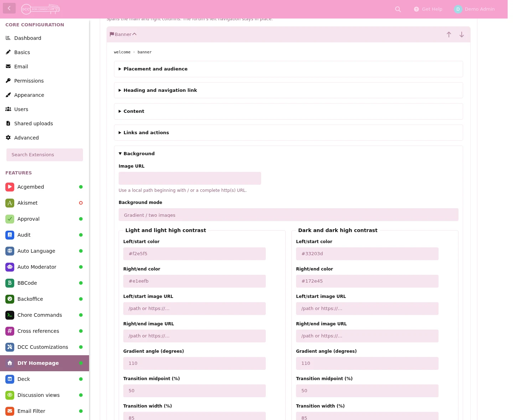Expand Links and actions section
This screenshot has height=420, width=513.
[x=289, y=133]
